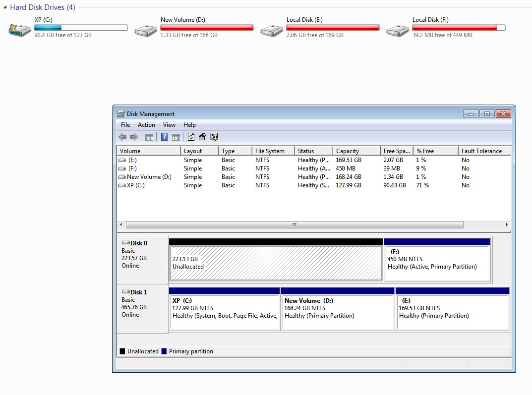This screenshot has height=395, width=532.
Task: Click the '450 MB' capacity cell
Action: click(x=346, y=169)
